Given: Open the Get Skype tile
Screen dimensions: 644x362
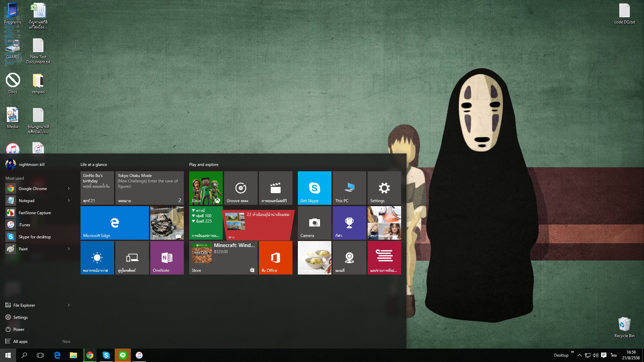Looking at the screenshot, I should [314, 188].
